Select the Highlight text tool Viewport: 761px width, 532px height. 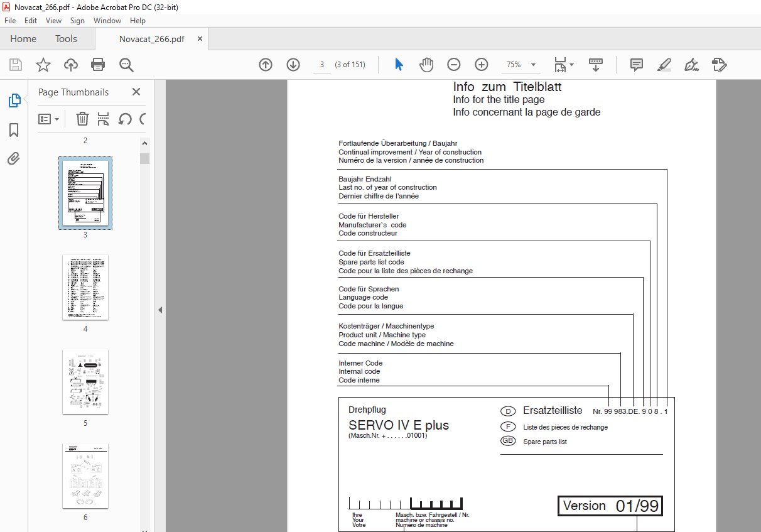[664, 65]
